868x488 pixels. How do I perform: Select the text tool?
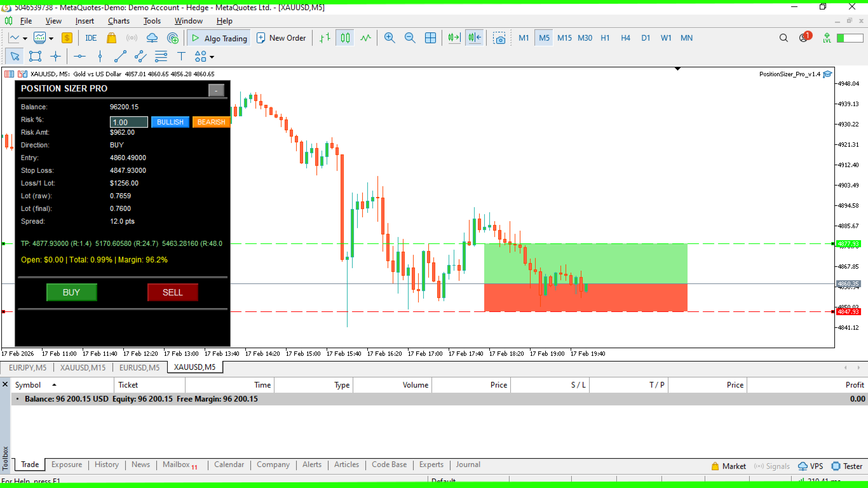[x=181, y=56]
